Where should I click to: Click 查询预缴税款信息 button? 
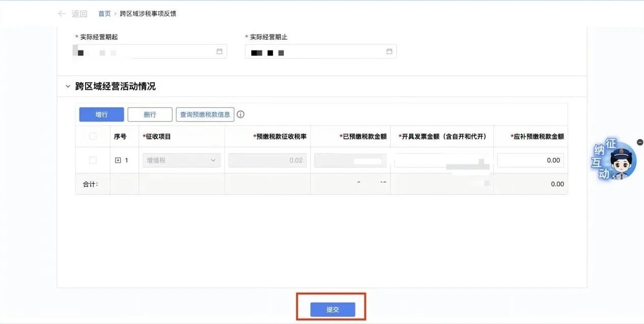[205, 114]
